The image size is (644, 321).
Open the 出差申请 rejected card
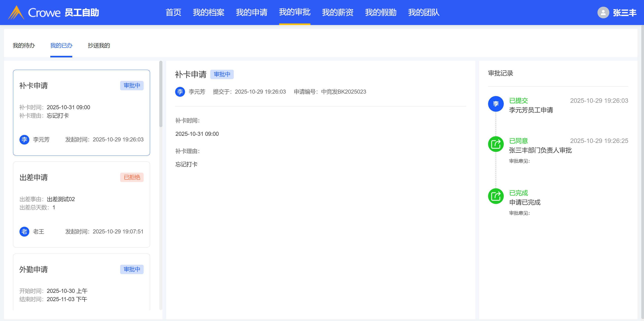pos(81,204)
